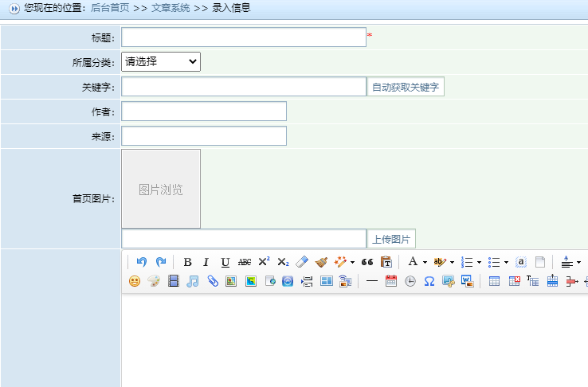Undo the last edit in editor
The width and height of the screenshot is (588, 387).
tap(141, 262)
